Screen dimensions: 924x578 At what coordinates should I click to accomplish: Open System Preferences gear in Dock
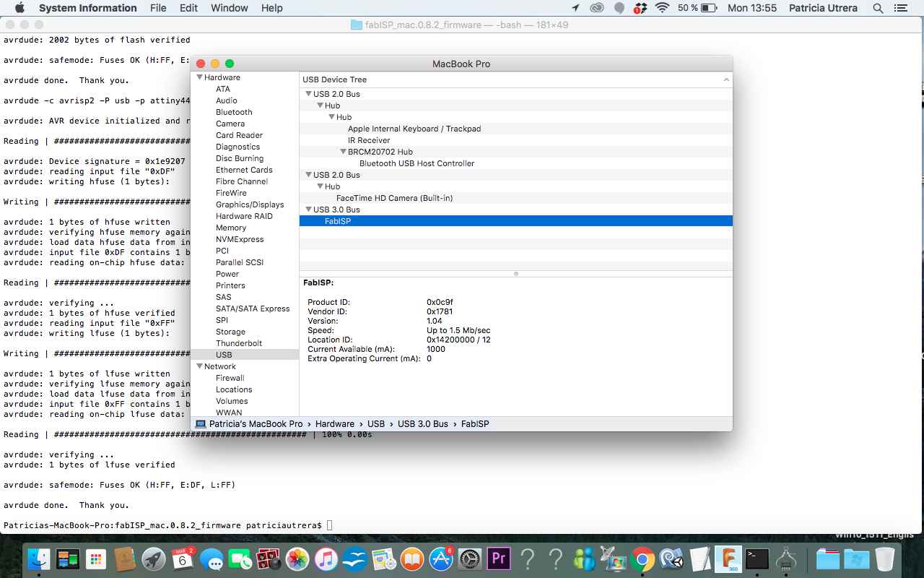pos(470,559)
